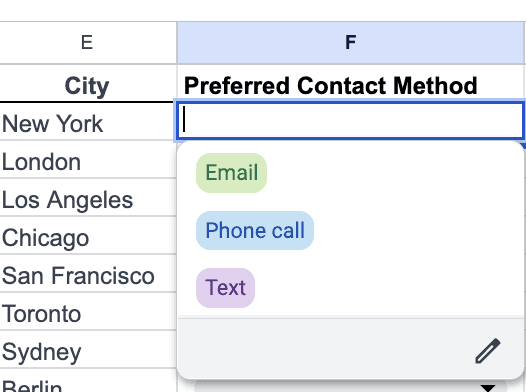Select the Los Angeles cell

(87, 198)
